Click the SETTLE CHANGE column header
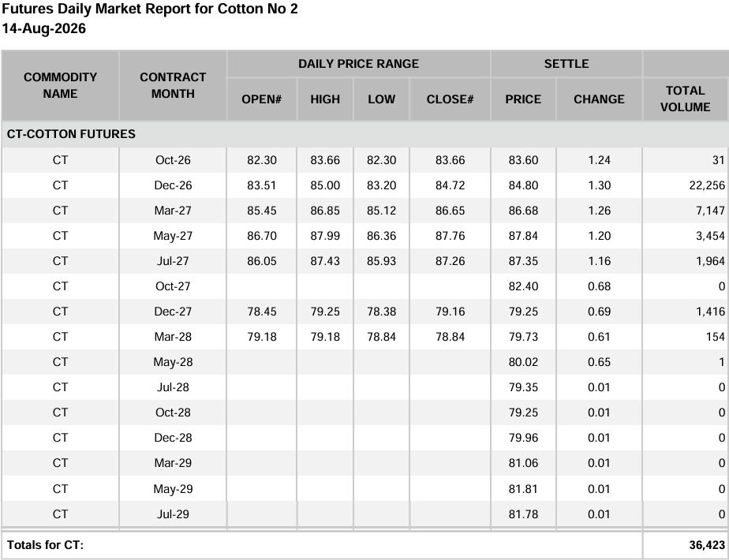The width and height of the screenshot is (729, 560). coord(599,99)
